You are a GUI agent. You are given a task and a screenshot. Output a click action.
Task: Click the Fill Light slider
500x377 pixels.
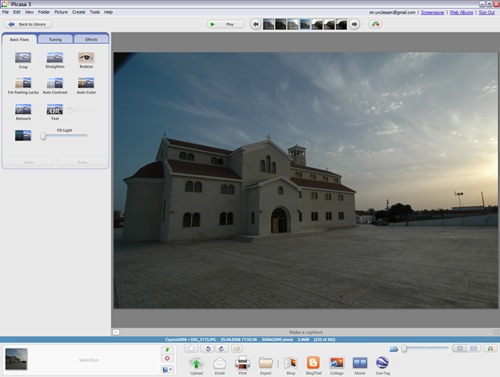point(64,136)
